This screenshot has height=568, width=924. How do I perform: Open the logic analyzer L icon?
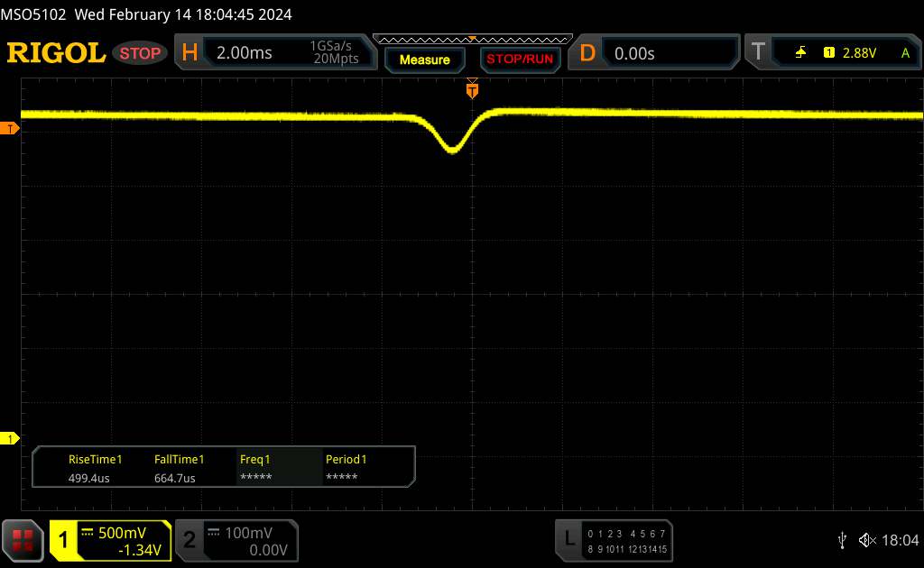pyautogui.click(x=568, y=538)
